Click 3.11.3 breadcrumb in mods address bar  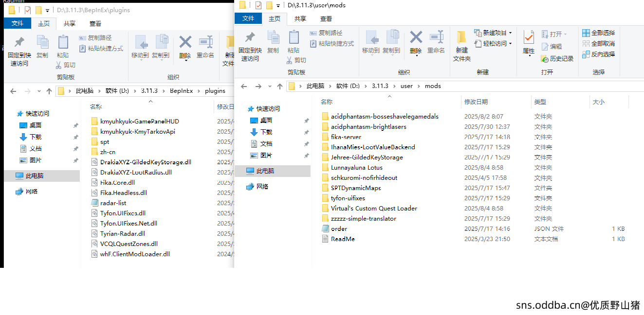pos(380,86)
